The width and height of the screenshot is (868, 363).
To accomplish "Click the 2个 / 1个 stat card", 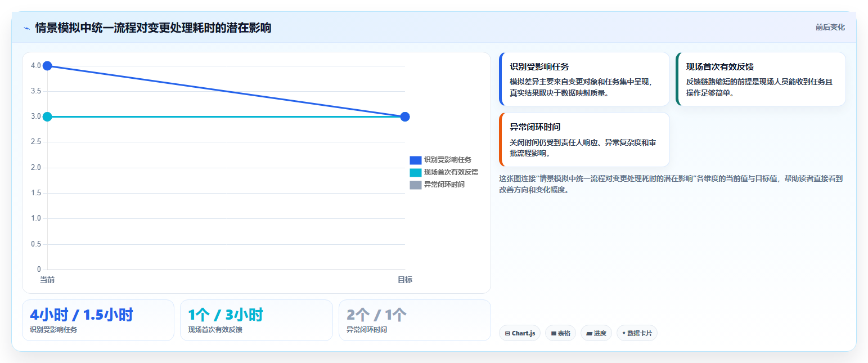I will [x=415, y=320].
